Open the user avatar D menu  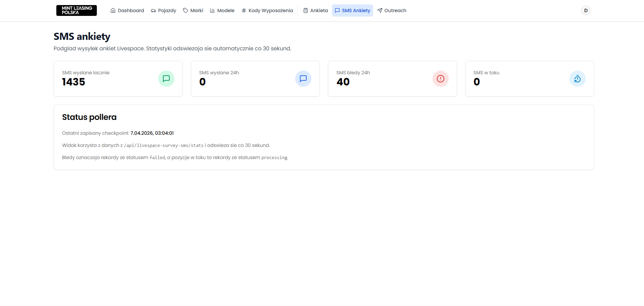pos(586,10)
